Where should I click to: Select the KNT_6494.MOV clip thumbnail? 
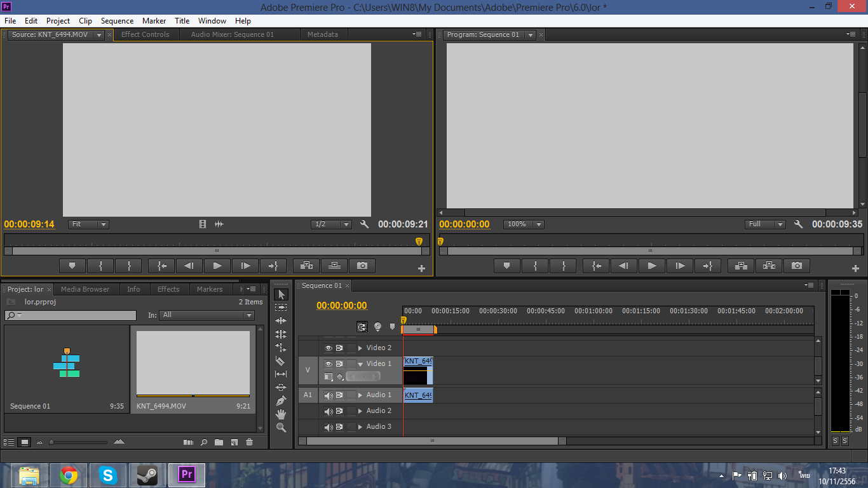(193, 363)
